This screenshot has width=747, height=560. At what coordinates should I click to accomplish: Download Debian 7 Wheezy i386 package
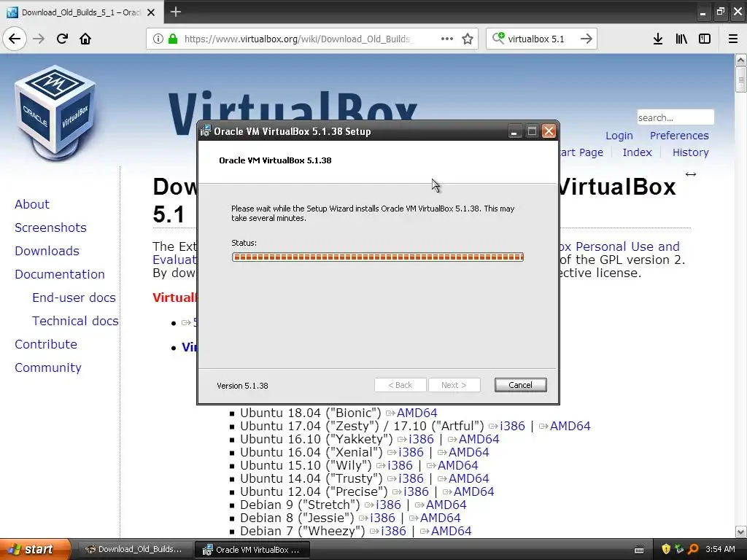pos(393,531)
